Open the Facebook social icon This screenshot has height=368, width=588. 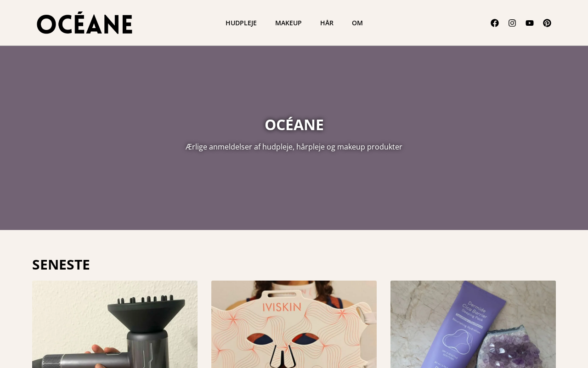(x=495, y=23)
